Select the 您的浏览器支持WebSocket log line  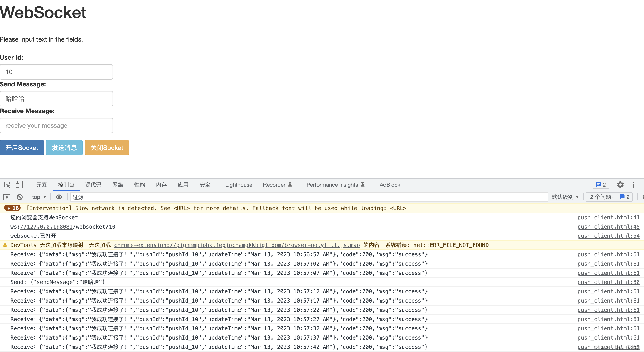(x=44, y=217)
